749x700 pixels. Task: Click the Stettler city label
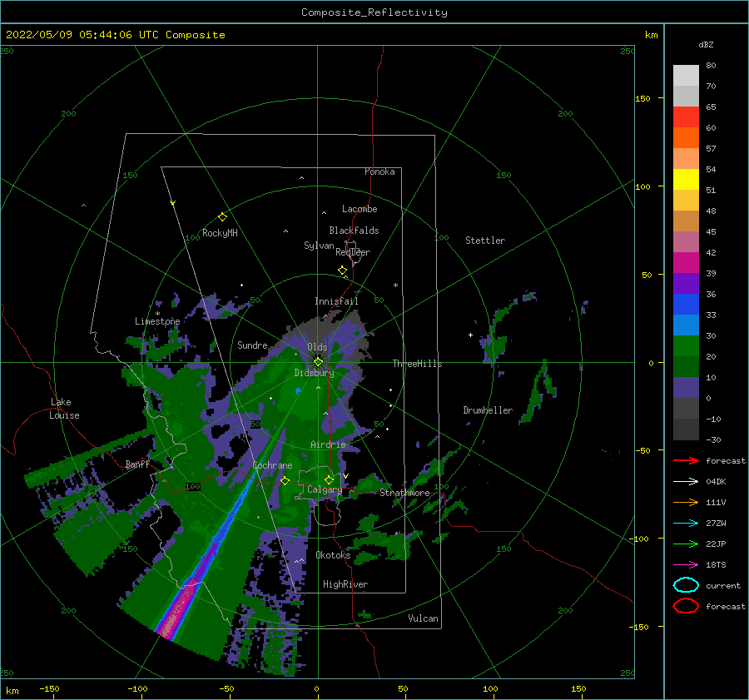pyautogui.click(x=485, y=241)
